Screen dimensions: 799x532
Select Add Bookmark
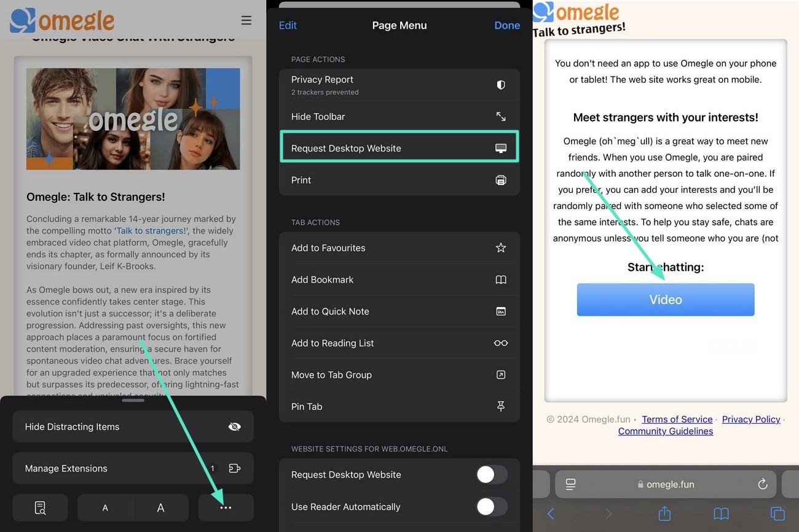coord(399,280)
